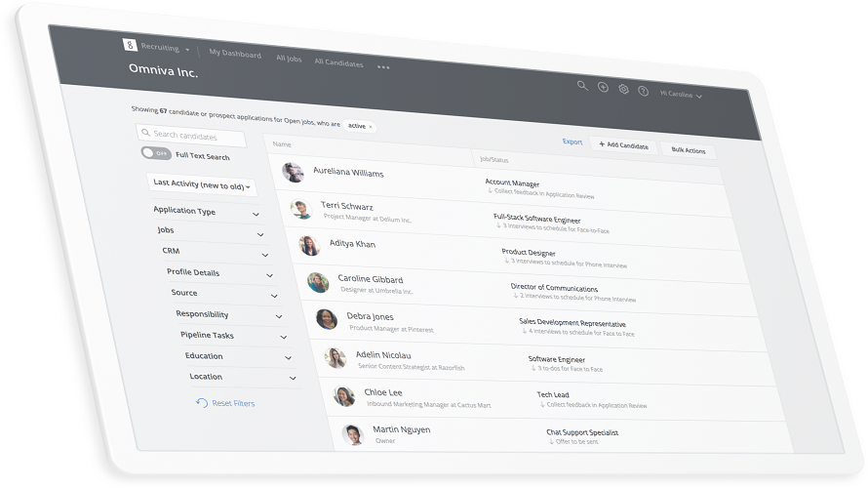Click Name column header
The height and width of the screenshot is (488, 868).
tap(282, 144)
